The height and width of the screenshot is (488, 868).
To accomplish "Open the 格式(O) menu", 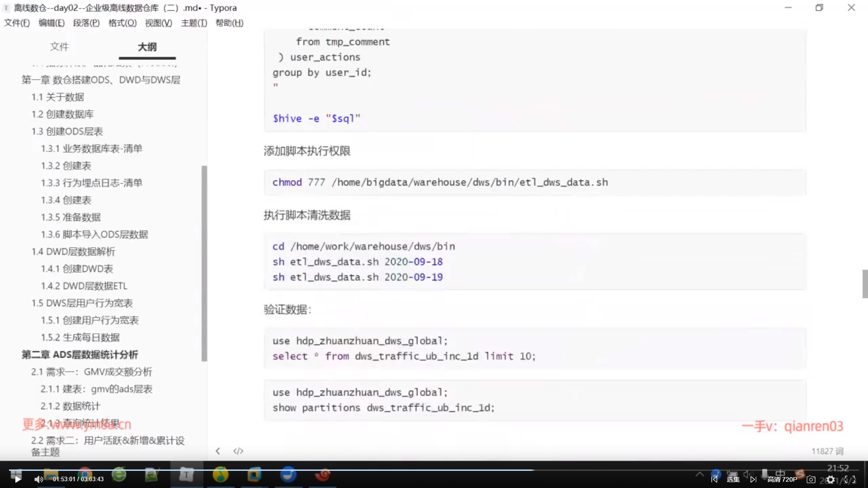I will tap(122, 23).
